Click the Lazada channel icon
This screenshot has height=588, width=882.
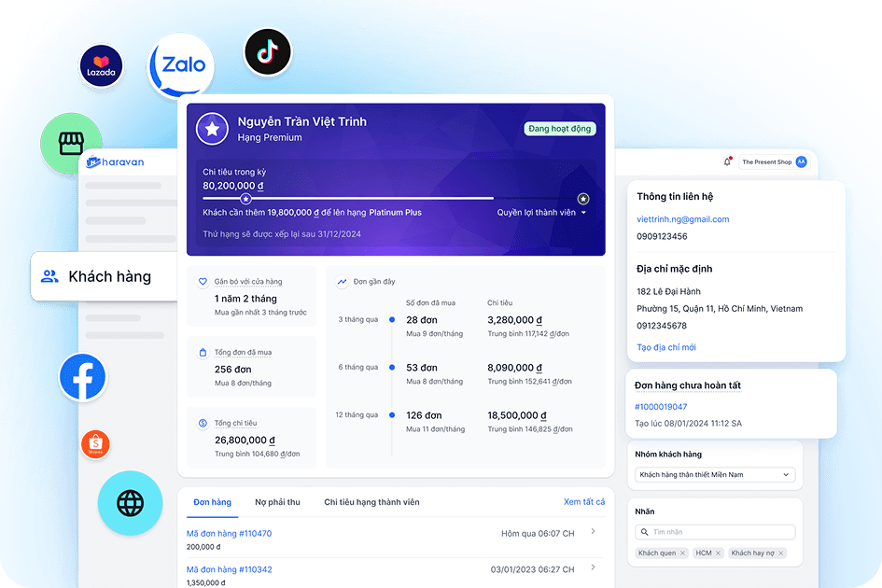[101, 65]
